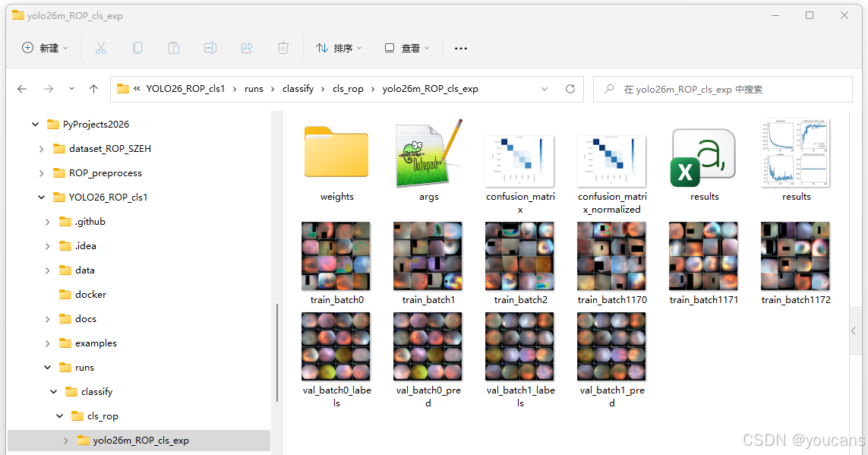This screenshot has height=455, width=868.
Task: Click the Cut scissors icon
Action: click(x=101, y=48)
